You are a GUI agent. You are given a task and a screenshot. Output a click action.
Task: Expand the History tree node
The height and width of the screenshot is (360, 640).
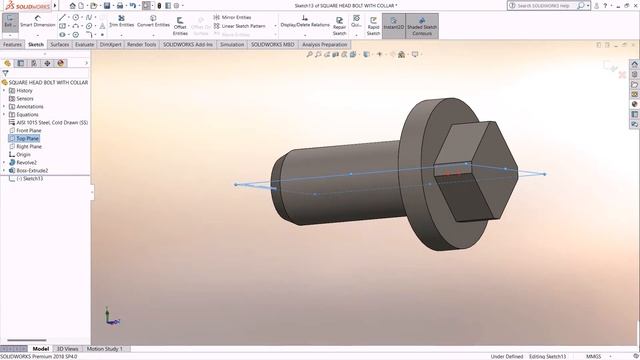point(4,91)
